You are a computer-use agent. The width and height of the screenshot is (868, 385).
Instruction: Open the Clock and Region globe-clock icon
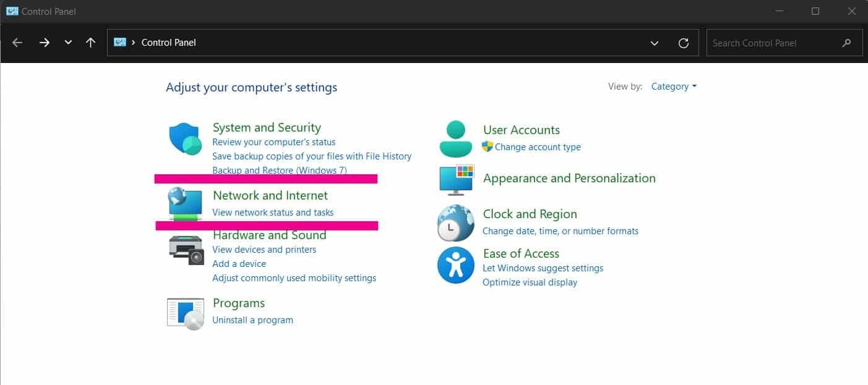pos(455,222)
